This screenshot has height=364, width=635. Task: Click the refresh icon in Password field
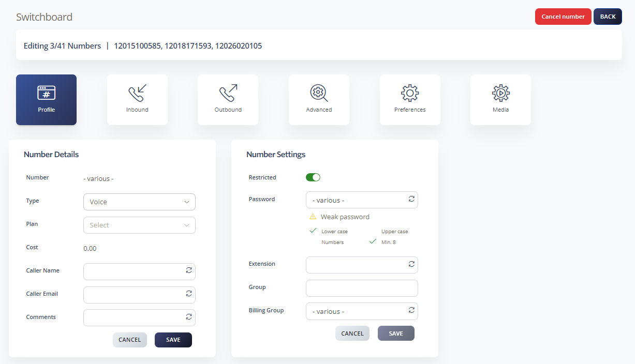coord(411,199)
